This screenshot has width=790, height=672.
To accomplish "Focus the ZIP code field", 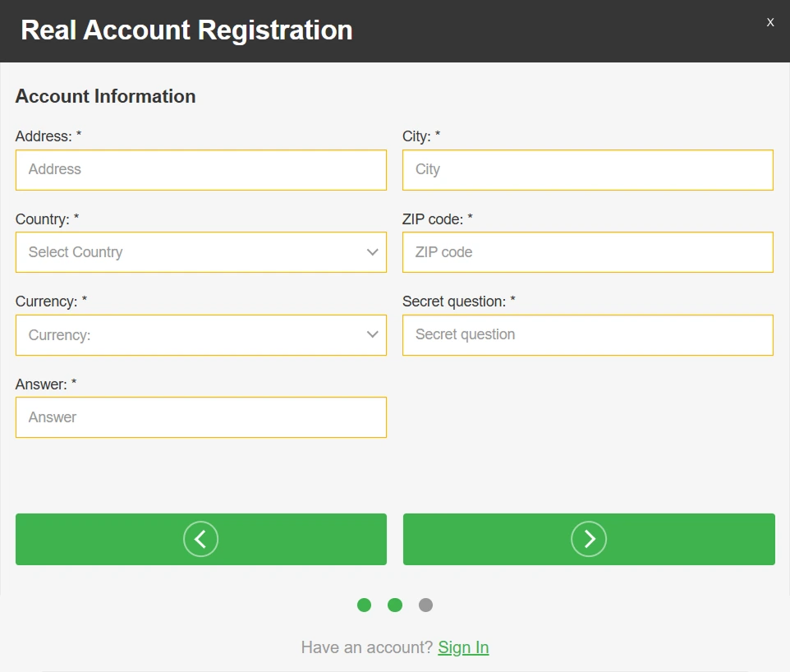I will pyautogui.click(x=588, y=252).
